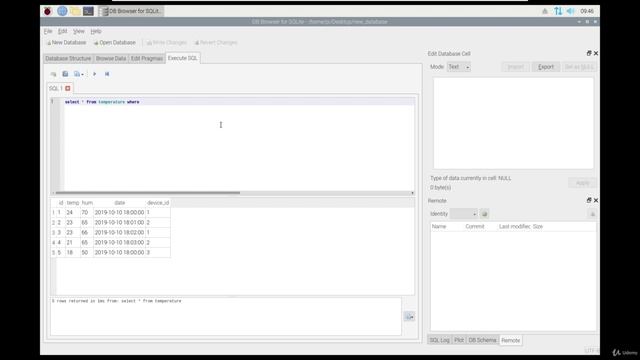640x360 pixels.
Task: Click the Apply button
Action: coord(582,182)
